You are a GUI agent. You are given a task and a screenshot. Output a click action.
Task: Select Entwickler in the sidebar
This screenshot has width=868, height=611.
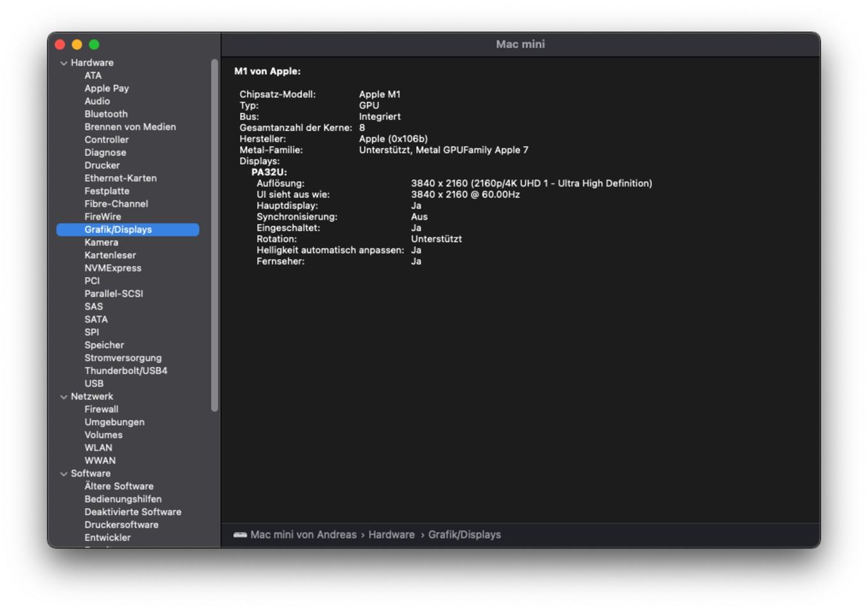click(x=107, y=537)
